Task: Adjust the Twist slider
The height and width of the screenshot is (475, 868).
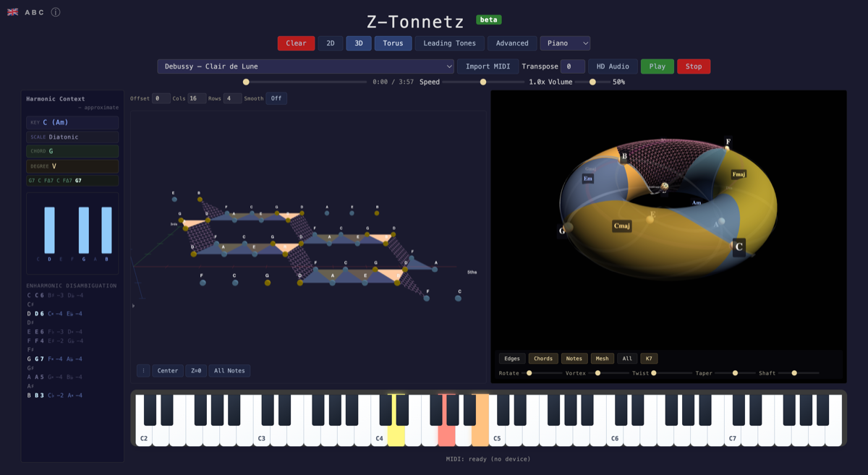Action: [x=672, y=373]
